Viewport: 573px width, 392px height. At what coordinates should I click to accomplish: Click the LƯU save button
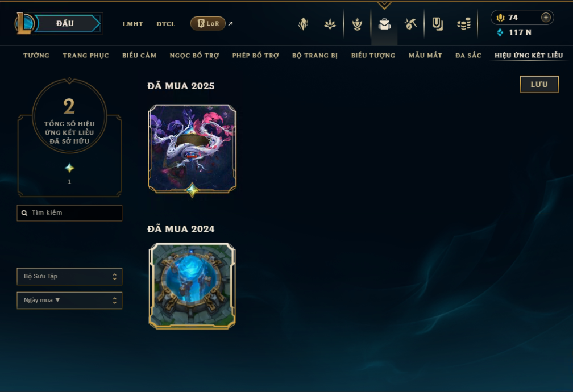pos(539,85)
